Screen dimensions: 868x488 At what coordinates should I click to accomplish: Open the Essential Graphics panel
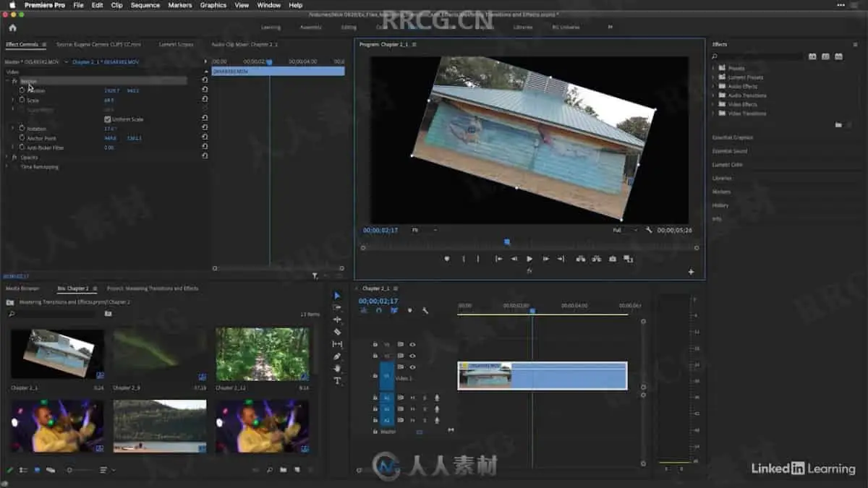pyautogui.click(x=732, y=137)
